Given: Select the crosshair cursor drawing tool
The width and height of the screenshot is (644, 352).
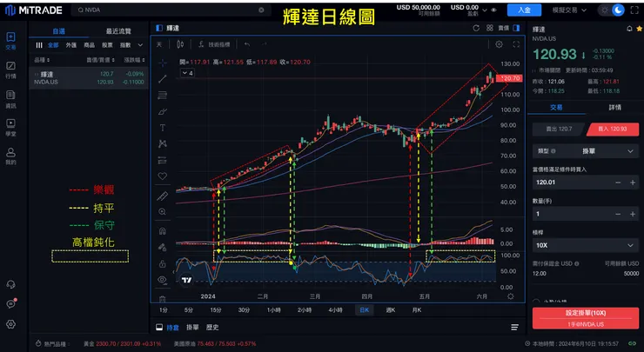Looking at the screenshot, I should (x=163, y=63).
